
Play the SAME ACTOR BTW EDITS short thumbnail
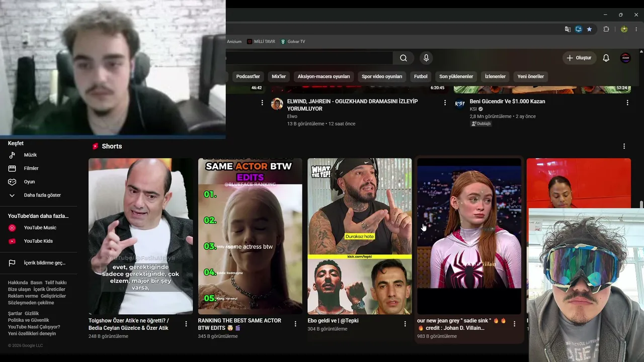(x=250, y=236)
